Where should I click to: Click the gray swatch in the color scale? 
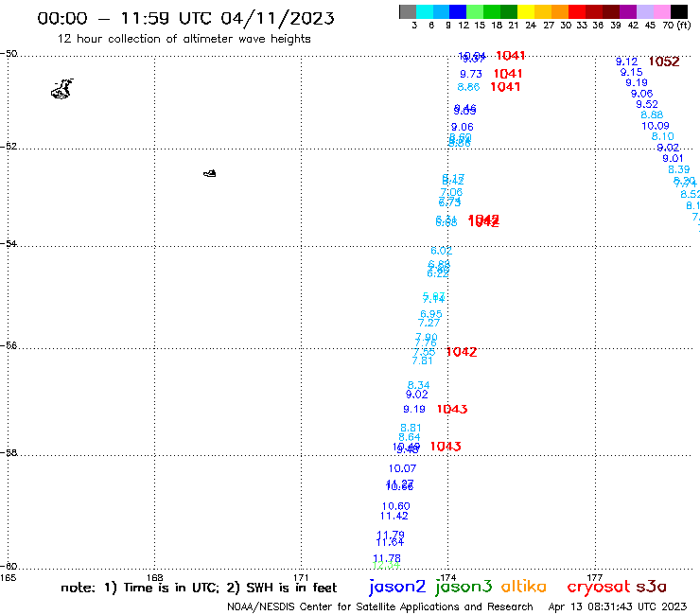[x=408, y=11]
